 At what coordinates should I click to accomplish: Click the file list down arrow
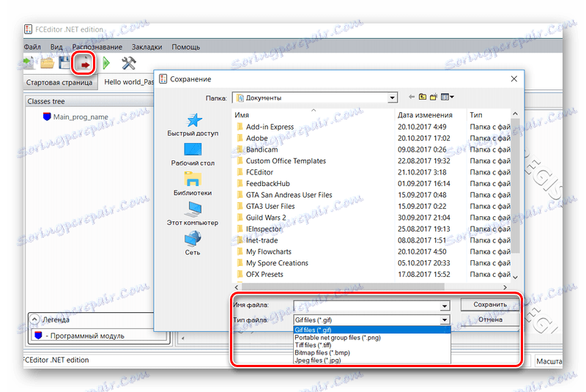tap(516, 277)
